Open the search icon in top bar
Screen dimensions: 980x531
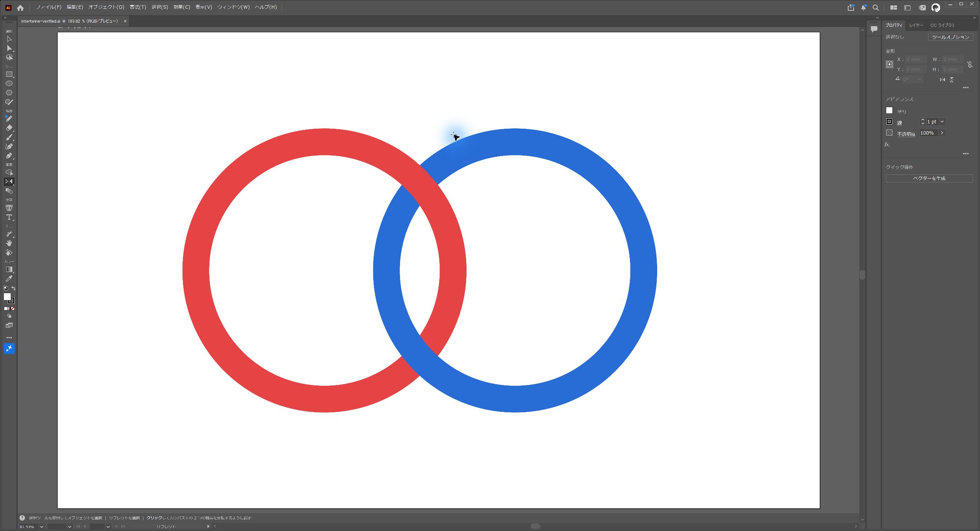click(876, 8)
